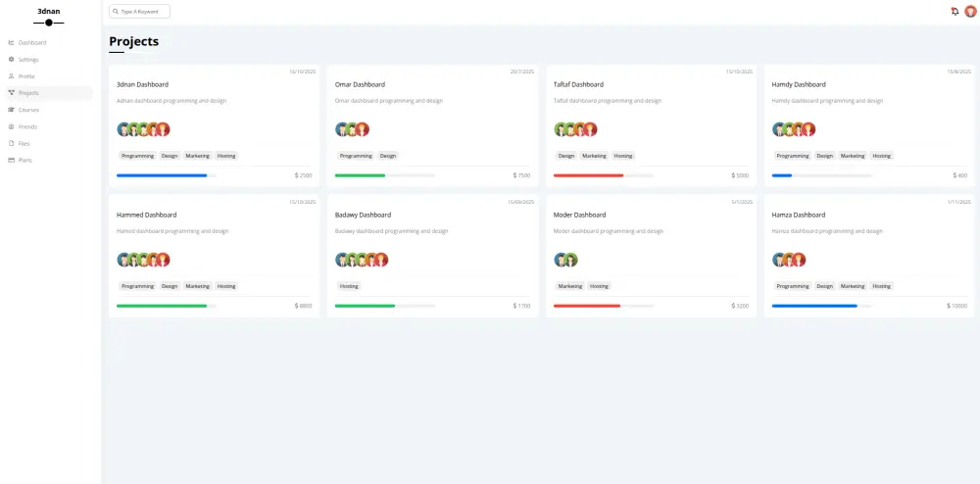Click the Hosting tag on Hamdy Dashboard card
Image resolution: width=980 pixels, height=484 pixels.
coord(881,156)
